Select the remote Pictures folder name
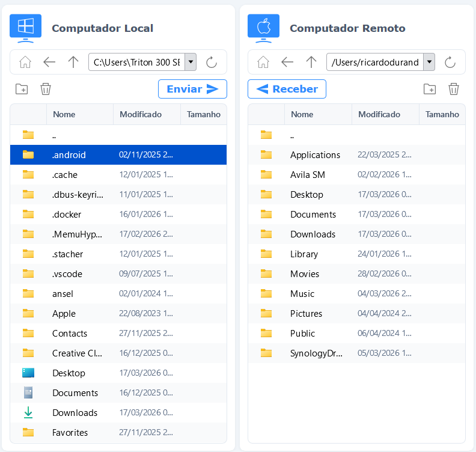Viewport: 476px width, 452px height. 306,314
